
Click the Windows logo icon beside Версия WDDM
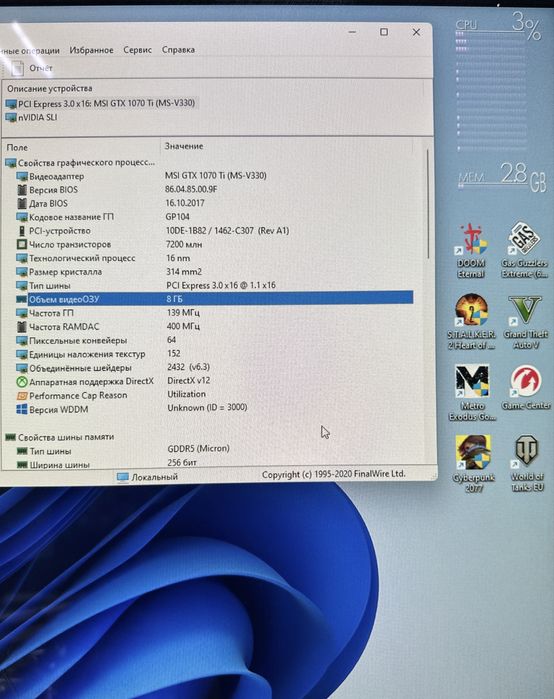coord(22,409)
